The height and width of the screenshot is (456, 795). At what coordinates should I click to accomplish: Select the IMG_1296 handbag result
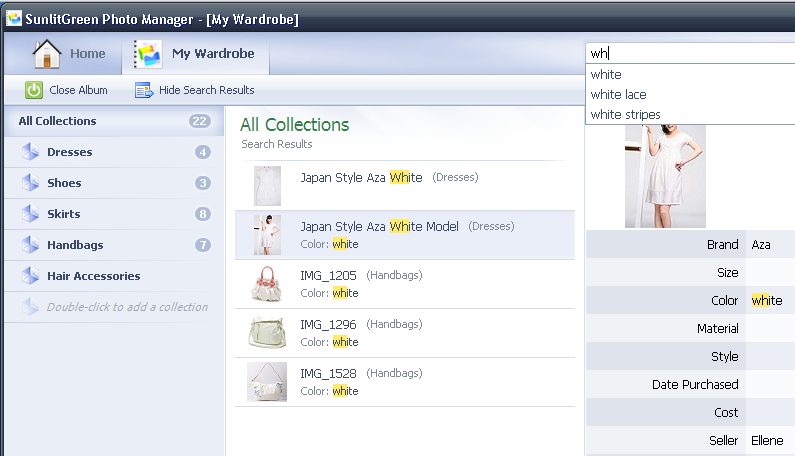pyautogui.click(x=405, y=333)
